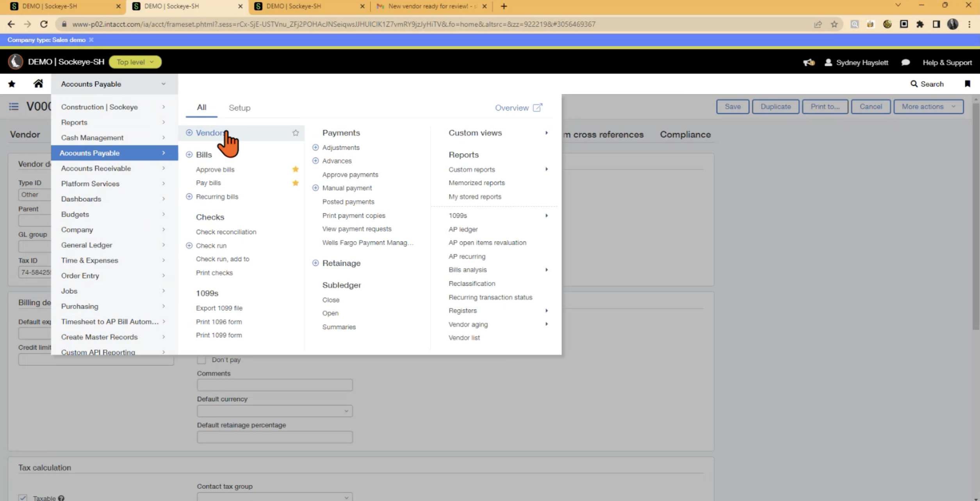Open Check reconciliation link
The image size is (980, 501).
(x=226, y=232)
